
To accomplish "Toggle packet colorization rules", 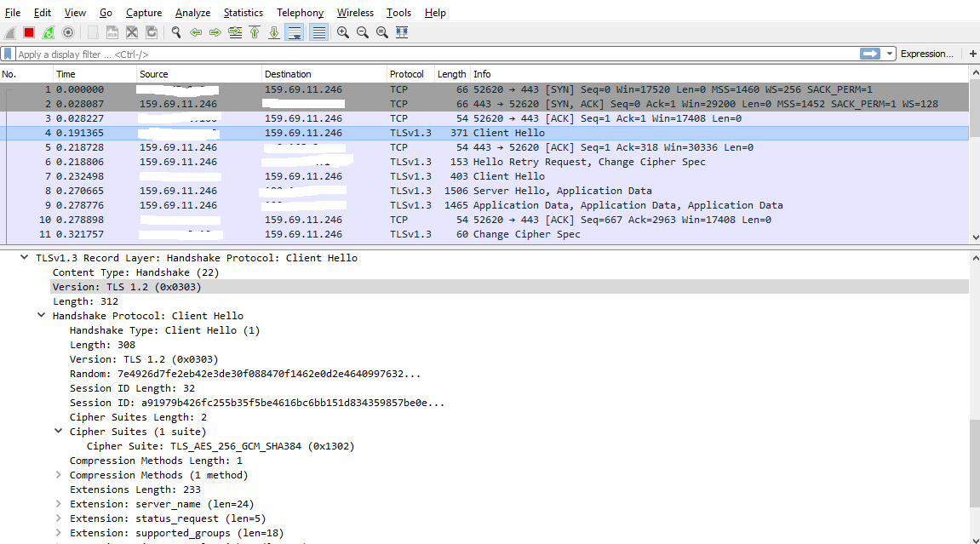I will click(x=318, y=32).
